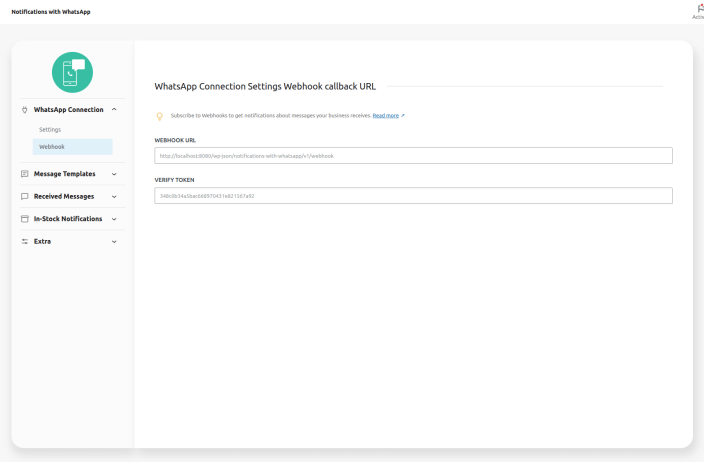
Task: Click the lightbulb tip icon
Action: coord(159,116)
